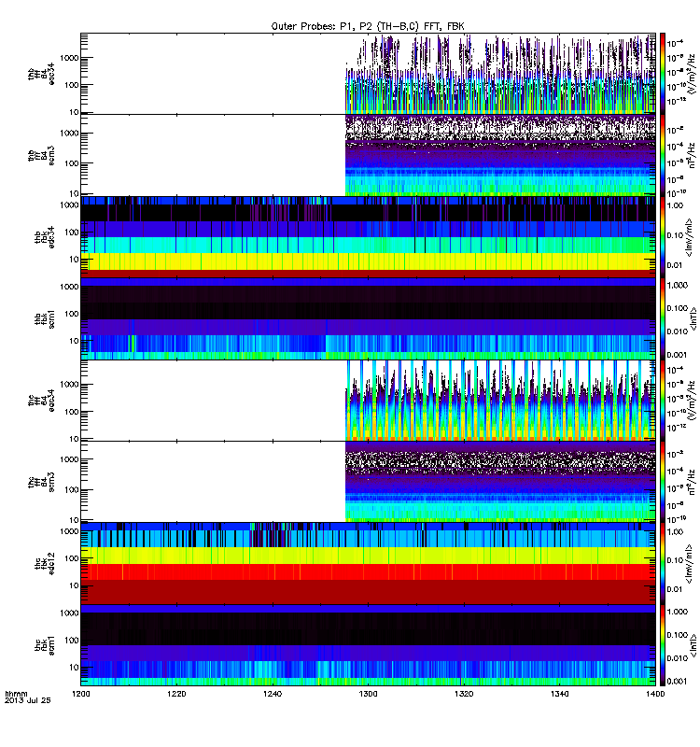Click the thb fbk scm1 spectrogram panel
The width and height of the screenshot is (700, 747).
(x=368, y=318)
